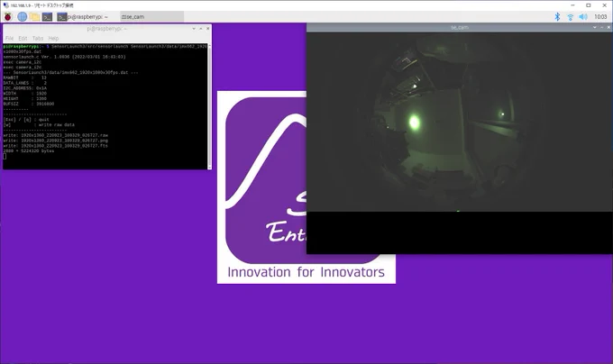Image resolution: width=613 pixels, height=364 pixels.
Task: Click the BUFSIZ terminal line
Action: [29, 104]
